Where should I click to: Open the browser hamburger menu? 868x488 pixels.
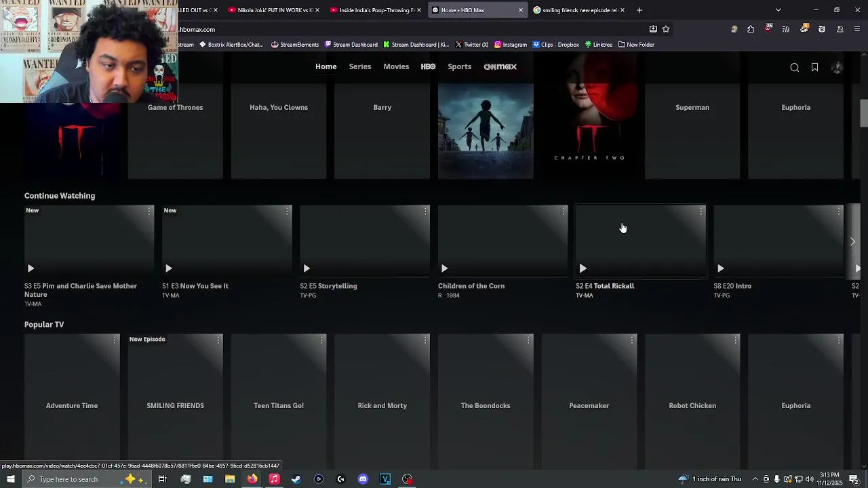[x=857, y=29]
